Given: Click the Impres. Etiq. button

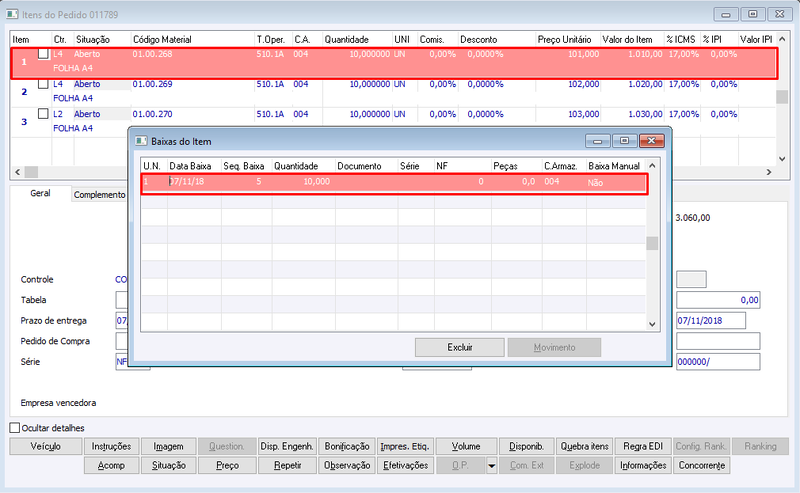Looking at the screenshot, I should [x=405, y=446].
